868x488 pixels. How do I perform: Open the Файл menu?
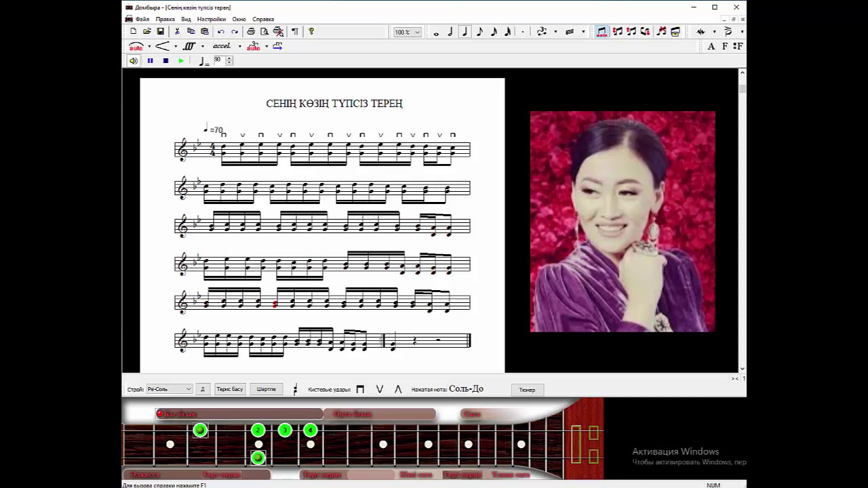(142, 19)
